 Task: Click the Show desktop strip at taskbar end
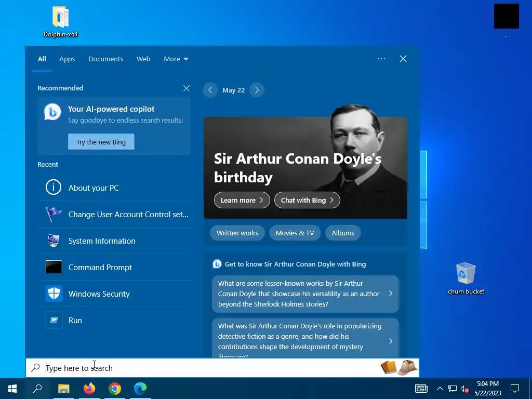[530, 389]
